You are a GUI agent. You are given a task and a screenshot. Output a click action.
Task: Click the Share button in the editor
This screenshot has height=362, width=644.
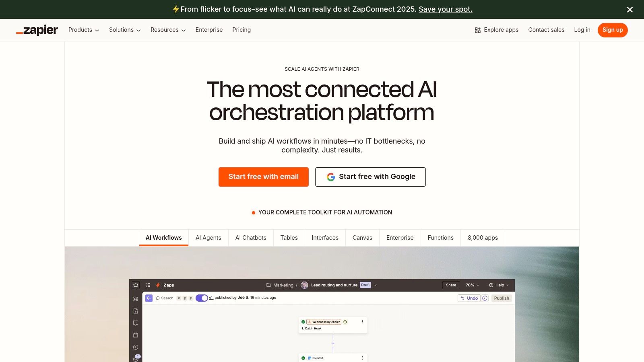click(x=451, y=285)
